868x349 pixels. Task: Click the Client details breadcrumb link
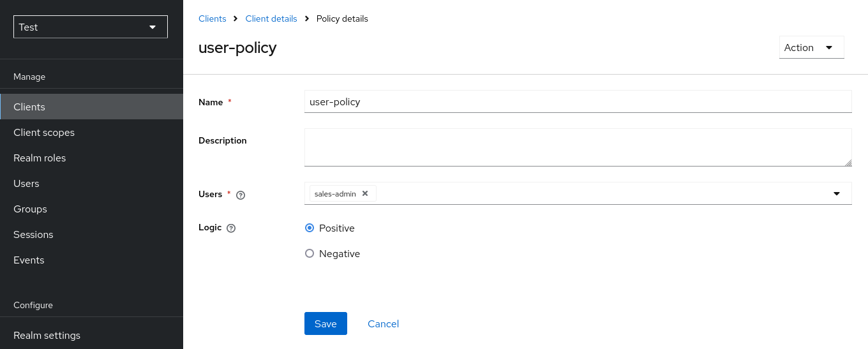271,19
